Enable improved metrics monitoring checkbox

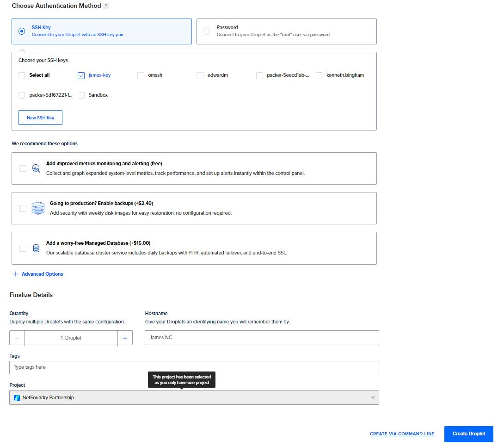(23, 168)
